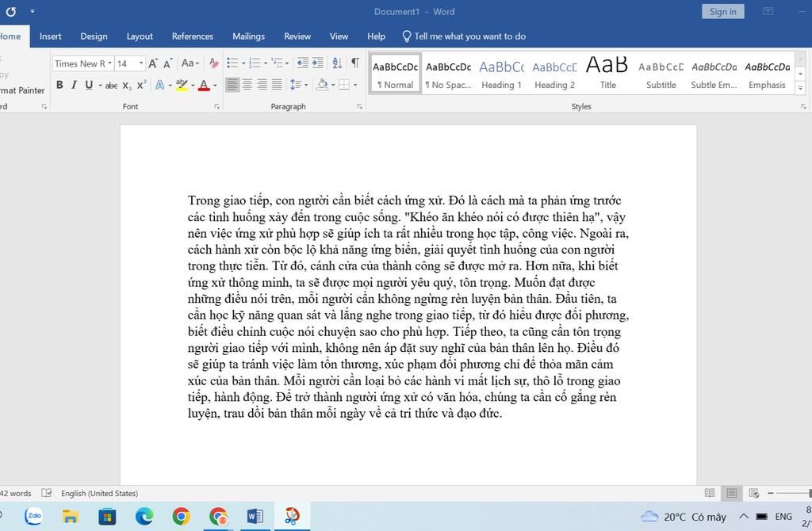The width and height of the screenshot is (812, 531).
Task: Switch to Read Mode view
Action: [x=710, y=493]
